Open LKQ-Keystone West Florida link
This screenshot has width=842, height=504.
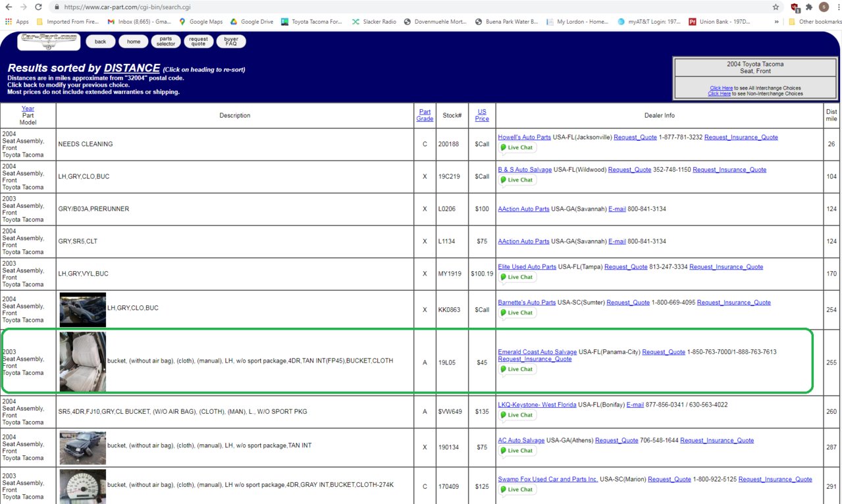click(x=537, y=405)
